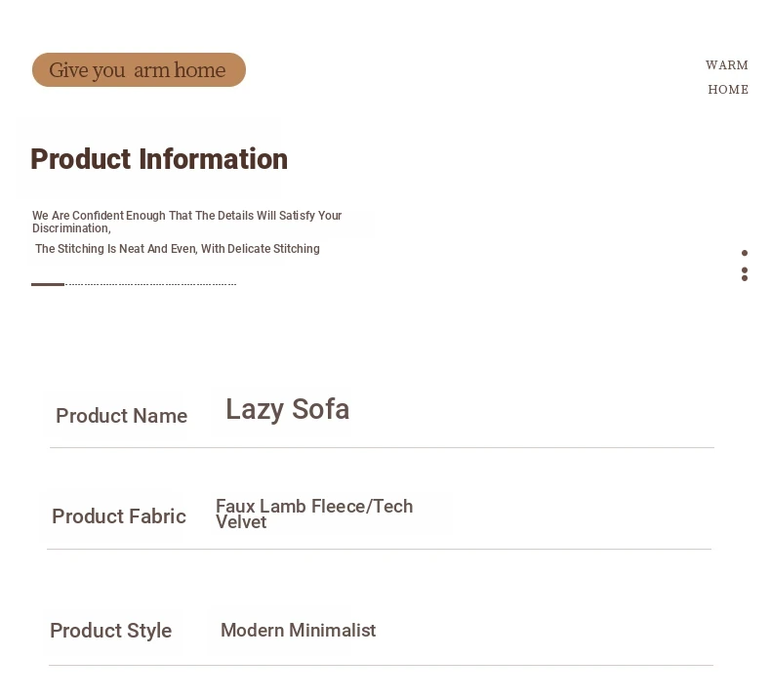Select the "Product Name" label
The height and width of the screenshot is (700, 771).
click(121, 416)
